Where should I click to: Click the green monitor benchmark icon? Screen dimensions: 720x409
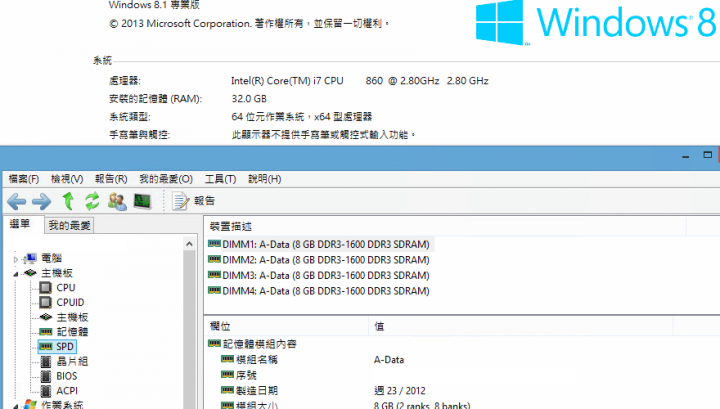click(142, 201)
